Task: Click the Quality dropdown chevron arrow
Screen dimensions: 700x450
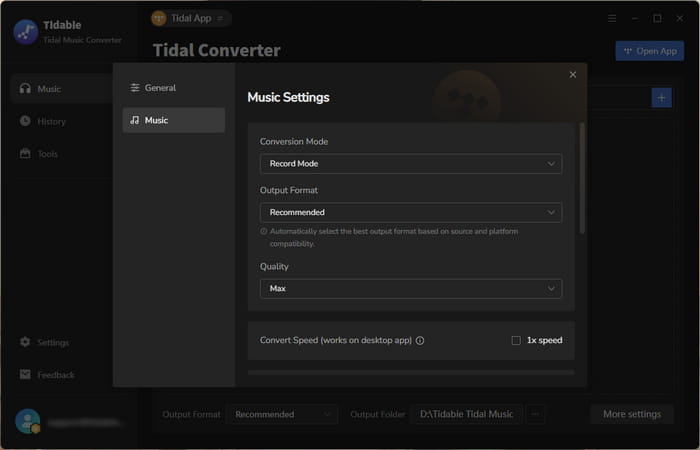Action: [x=551, y=289]
